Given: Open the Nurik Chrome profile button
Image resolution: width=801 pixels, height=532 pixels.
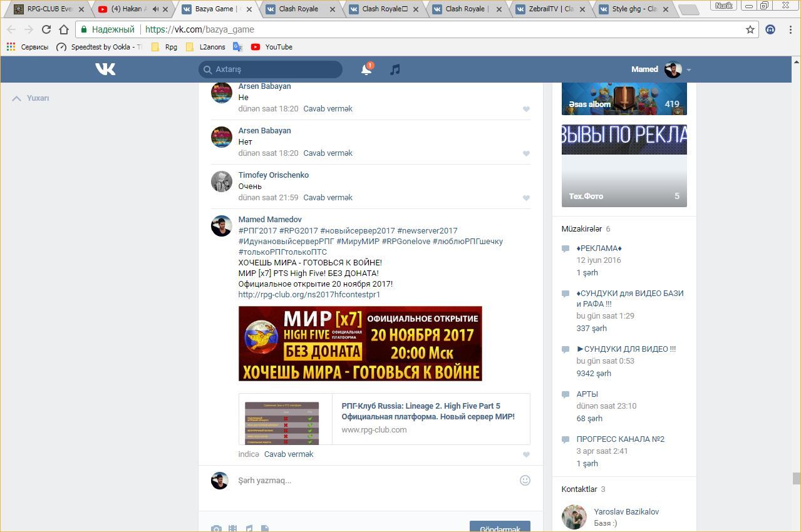Looking at the screenshot, I should [x=723, y=6].
